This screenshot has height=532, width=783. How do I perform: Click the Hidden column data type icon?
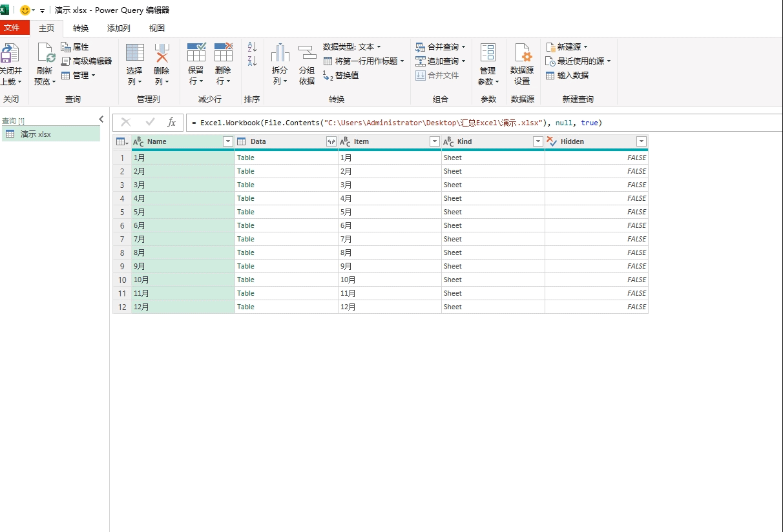(551, 141)
